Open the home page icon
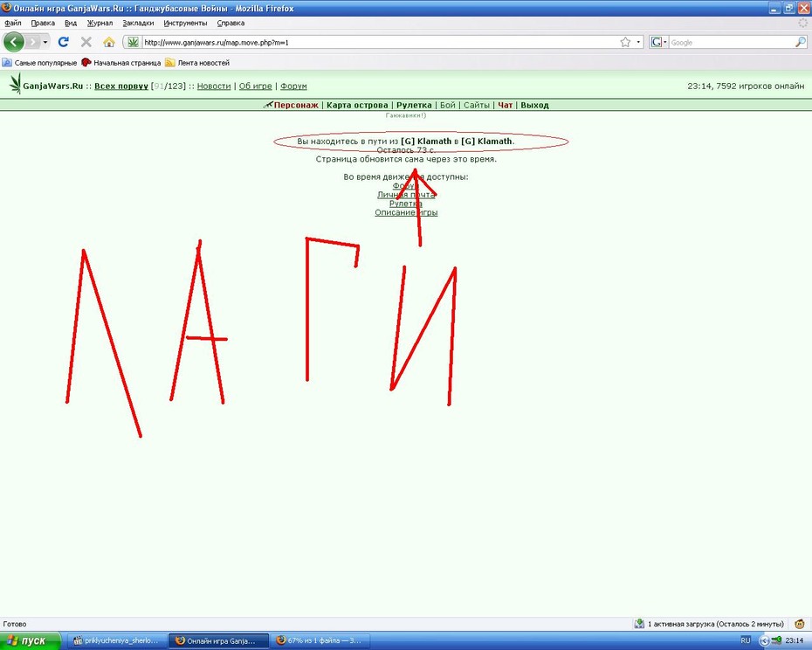812x650 pixels. click(109, 42)
